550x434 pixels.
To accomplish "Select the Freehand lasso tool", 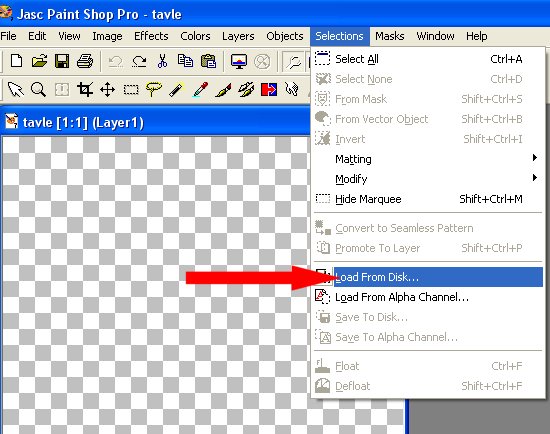I will point(154,89).
